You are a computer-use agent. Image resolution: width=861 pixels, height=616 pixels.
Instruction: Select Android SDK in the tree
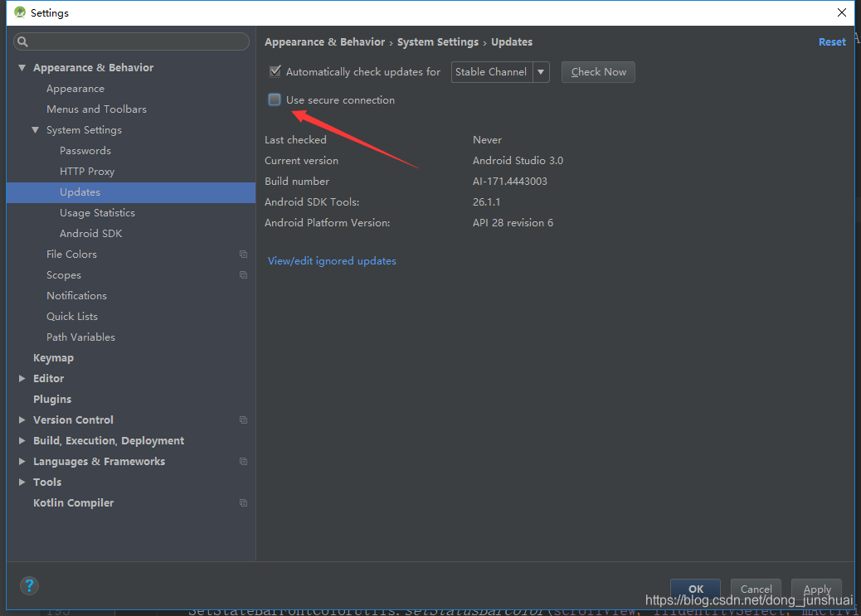tap(90, 233)
